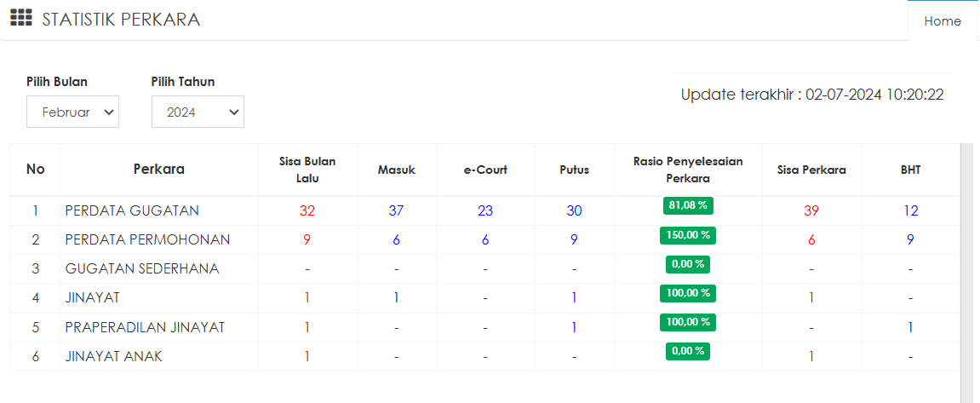Click BHT value 12

coord(910,210)
